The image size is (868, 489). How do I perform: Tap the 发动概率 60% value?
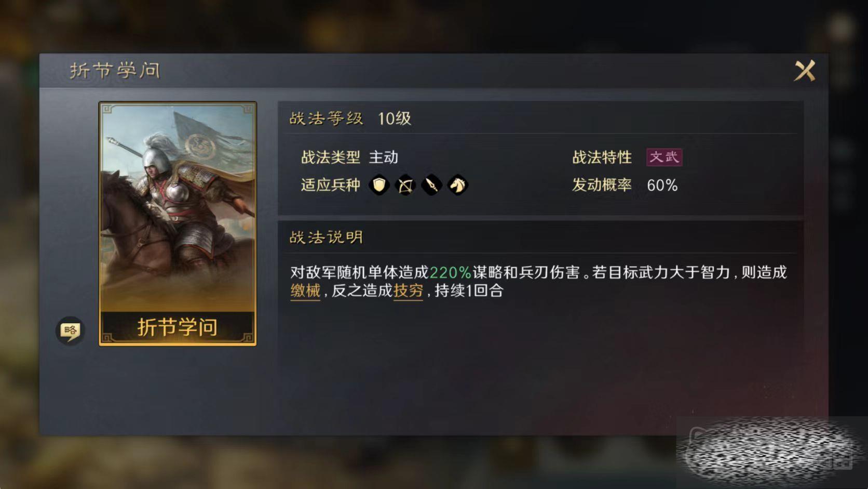(x=662, y=186)
